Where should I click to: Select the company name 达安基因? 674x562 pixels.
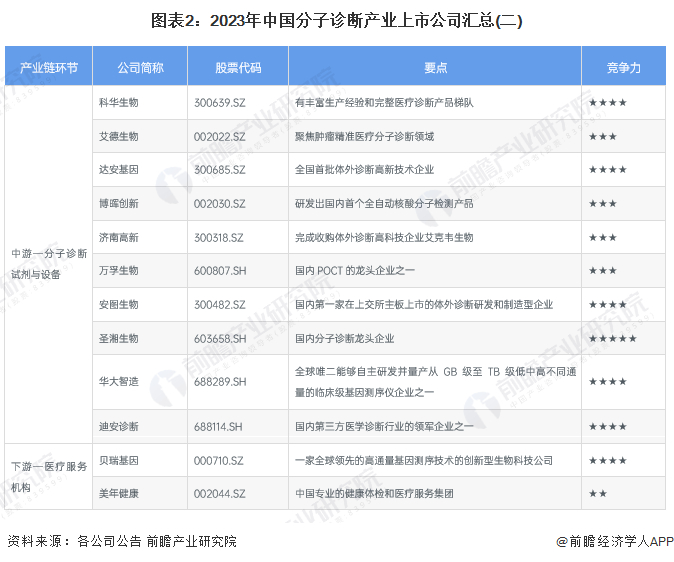[119, 170]
